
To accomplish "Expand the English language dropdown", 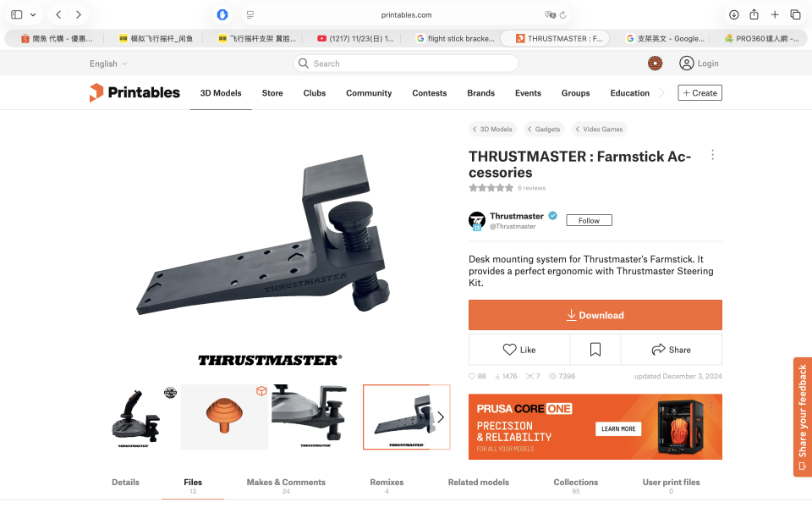I will click(108, 63).
